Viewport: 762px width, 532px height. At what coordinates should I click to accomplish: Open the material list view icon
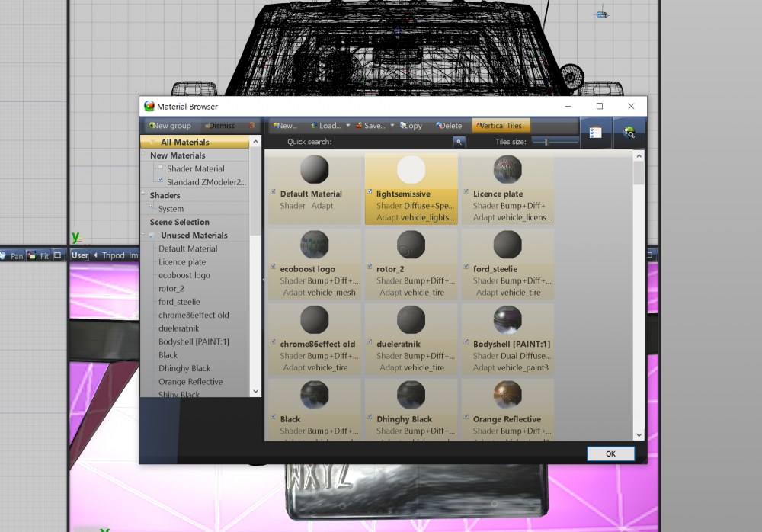[x=594, y=132]
